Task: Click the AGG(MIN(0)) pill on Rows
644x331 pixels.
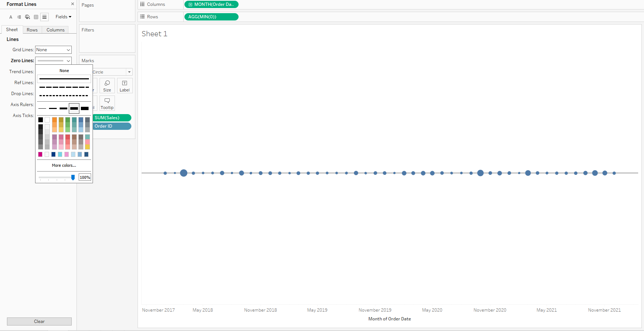Action: pyautogui.click(x=211, y=17)
